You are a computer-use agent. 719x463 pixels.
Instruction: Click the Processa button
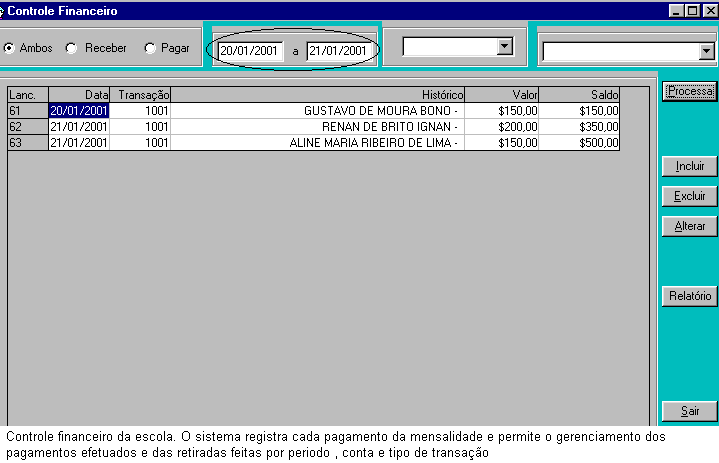[x=690, y=91]
